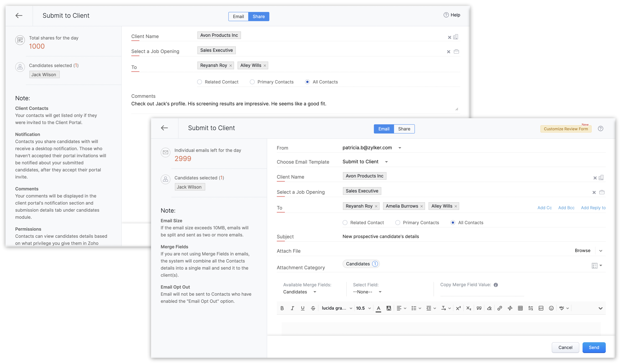Select Related Contact radio in email form

pos(345,223)
